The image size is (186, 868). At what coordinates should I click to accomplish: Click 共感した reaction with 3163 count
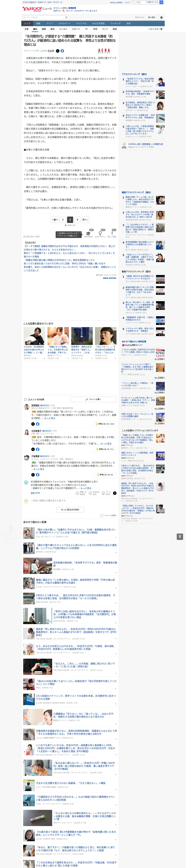(81, 493)
